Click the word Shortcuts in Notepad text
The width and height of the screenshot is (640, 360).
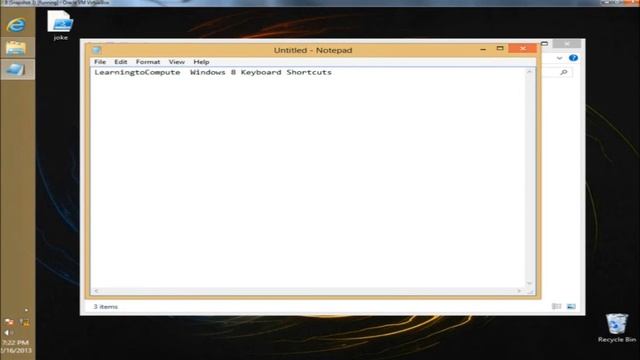pos(309,72)
